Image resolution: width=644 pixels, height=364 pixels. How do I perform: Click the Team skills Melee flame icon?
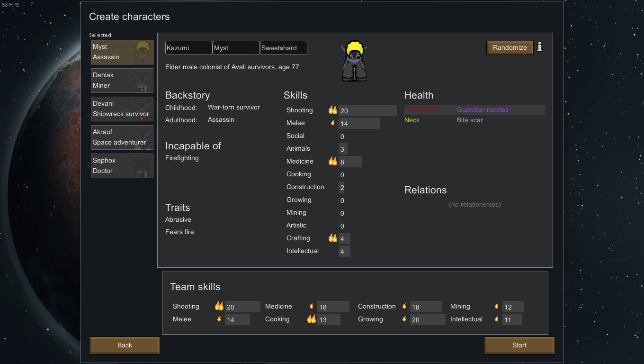219,319
